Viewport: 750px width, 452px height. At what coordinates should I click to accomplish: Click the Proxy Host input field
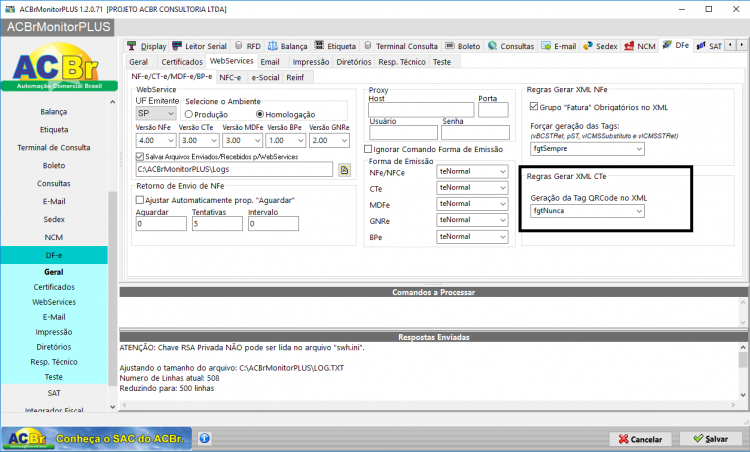pos(421,110)
